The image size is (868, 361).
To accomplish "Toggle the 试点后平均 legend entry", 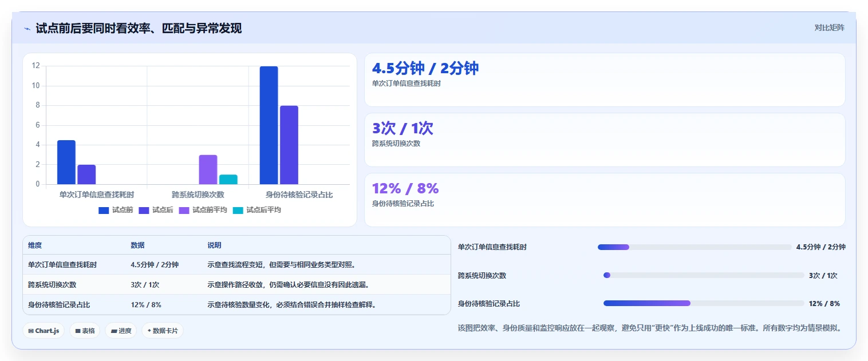I will click(x=257, y=210).
